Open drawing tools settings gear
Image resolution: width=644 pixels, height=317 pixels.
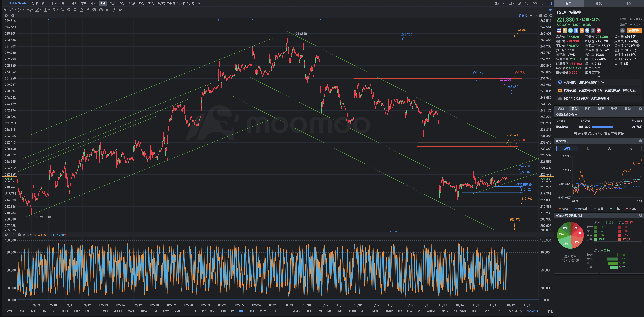(x=120, y=10)
